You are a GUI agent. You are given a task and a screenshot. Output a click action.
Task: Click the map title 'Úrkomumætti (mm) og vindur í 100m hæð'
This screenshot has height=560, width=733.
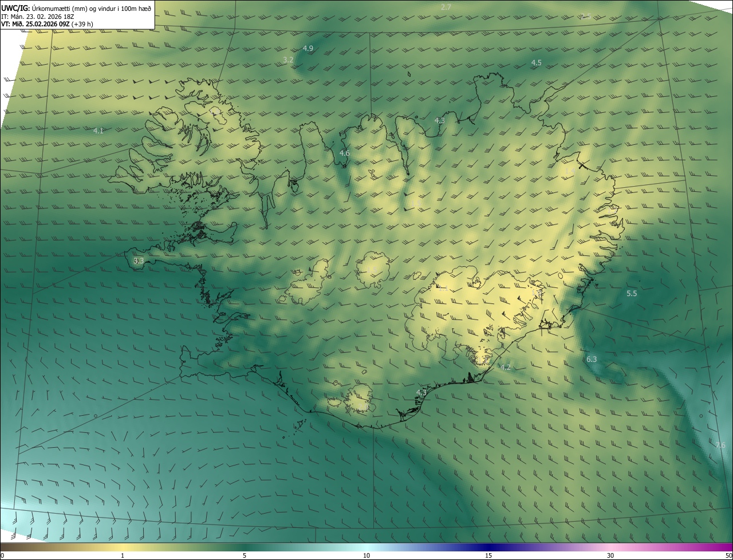point(92,8)
